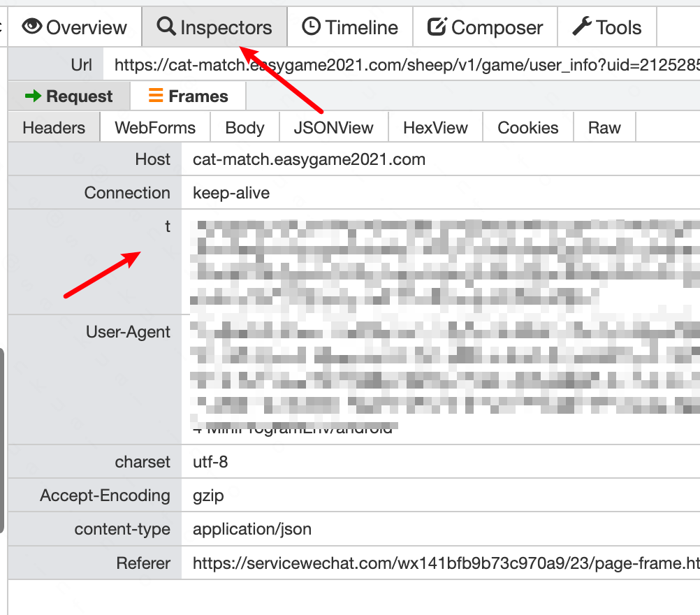Screen dimensions: 700x615
Task: Select the Connection keep-alive value
Action: pyautogui.click(x=231, y=193)
